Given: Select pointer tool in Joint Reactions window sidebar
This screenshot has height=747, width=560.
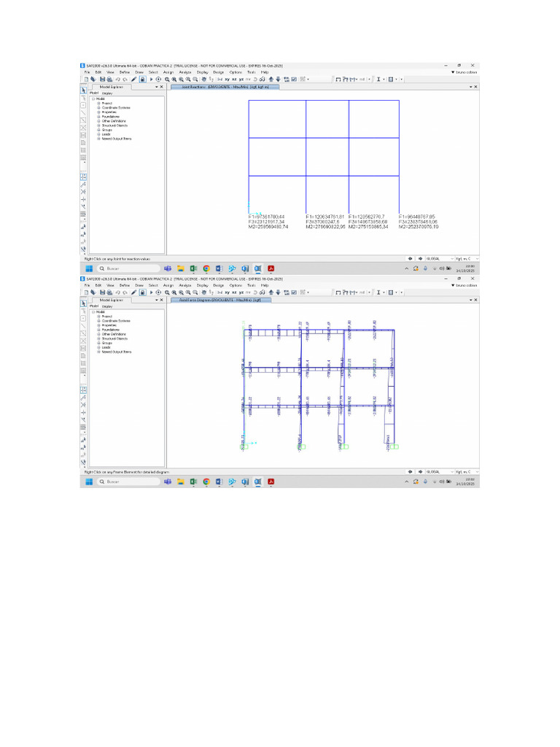Looking at the screenshot, I should (x=84, y=90).
